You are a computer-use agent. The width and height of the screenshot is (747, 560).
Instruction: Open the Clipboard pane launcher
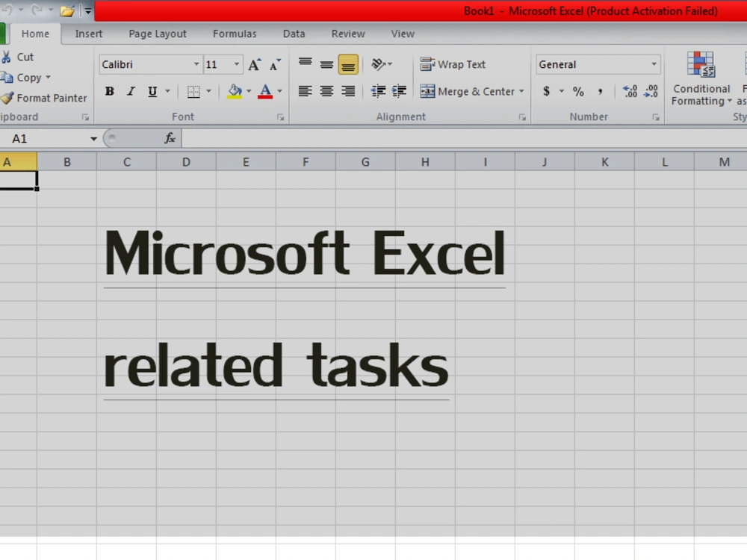(85, 117)
